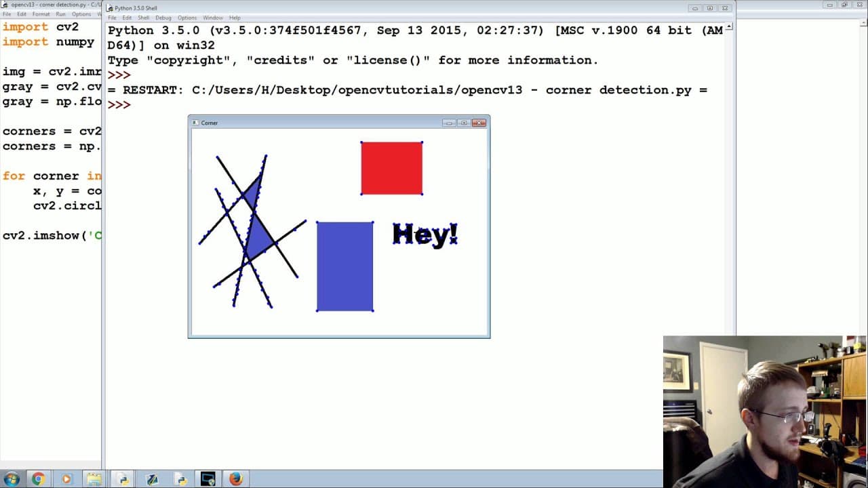868x488 pixels.
Task: Click the 'cv2.imshow(' code line
Action: pos(52,236)
